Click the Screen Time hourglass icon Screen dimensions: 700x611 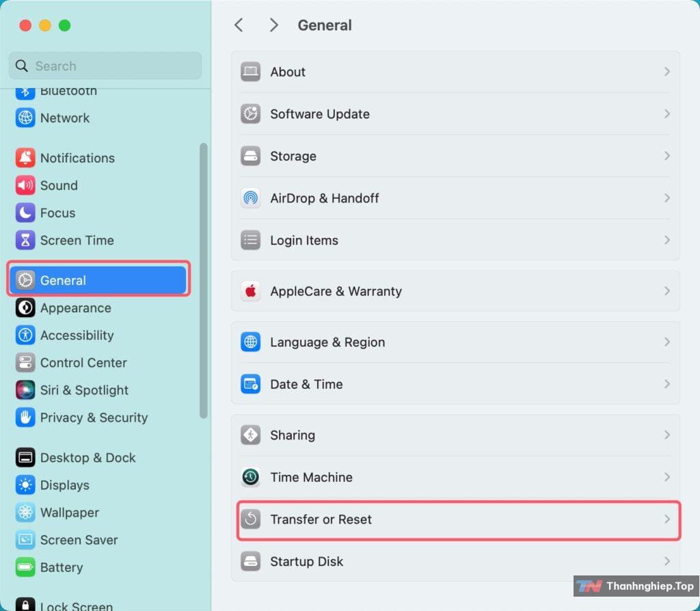(x=25, y=240)
